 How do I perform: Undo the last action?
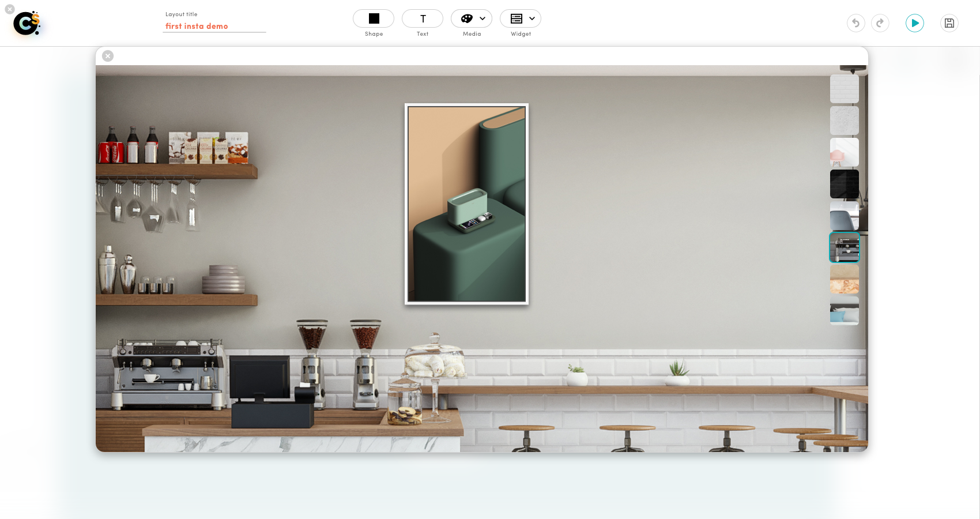coord(856,23)
